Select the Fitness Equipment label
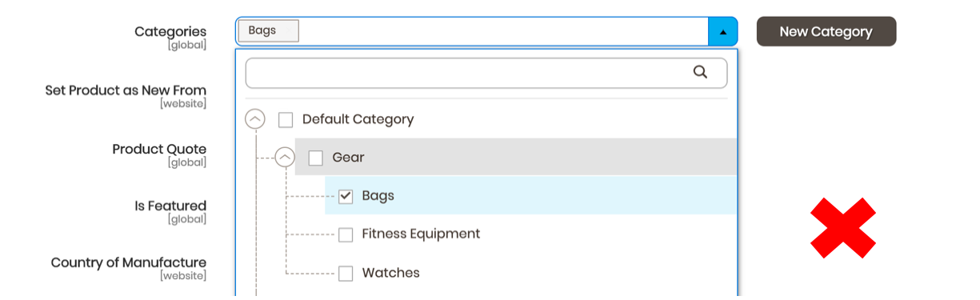 tap(421, 234)
